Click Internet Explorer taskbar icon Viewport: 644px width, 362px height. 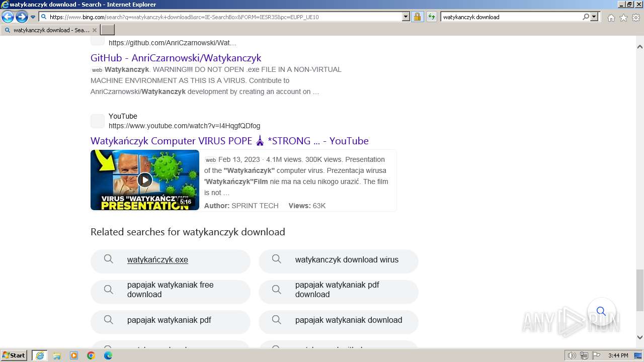click(x=40, y=355)
